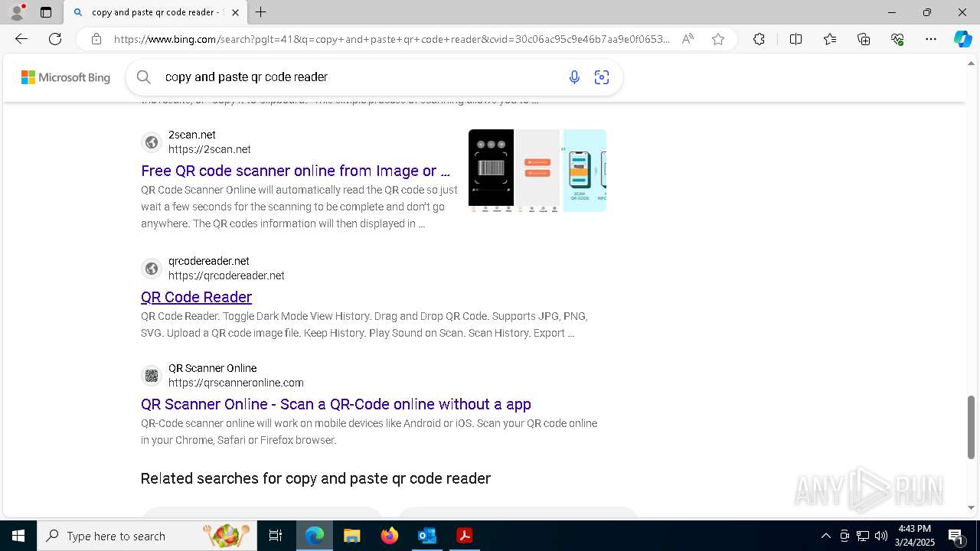Open the tab actions menu icon
This screenshot has width=980, height=551.
click(46, 12)
